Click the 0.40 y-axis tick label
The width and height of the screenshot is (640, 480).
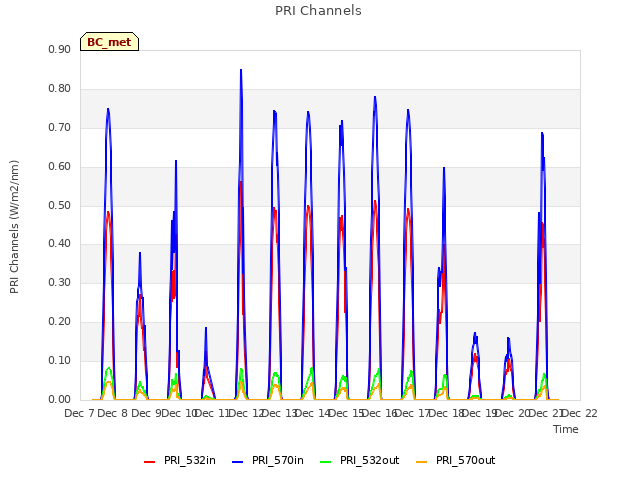pos(60,244)
